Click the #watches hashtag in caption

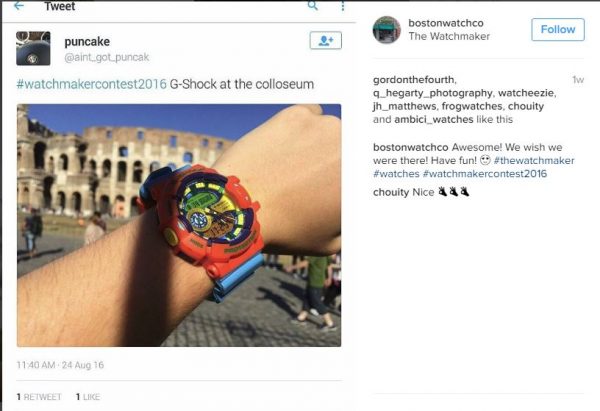click(x=396, y=174)
